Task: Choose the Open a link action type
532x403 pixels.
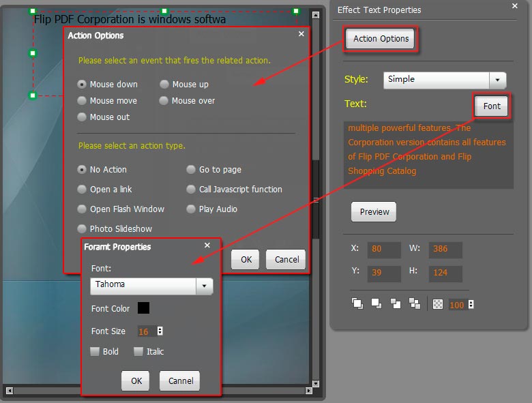Action: pyautogui.click(x=83, y=190)
